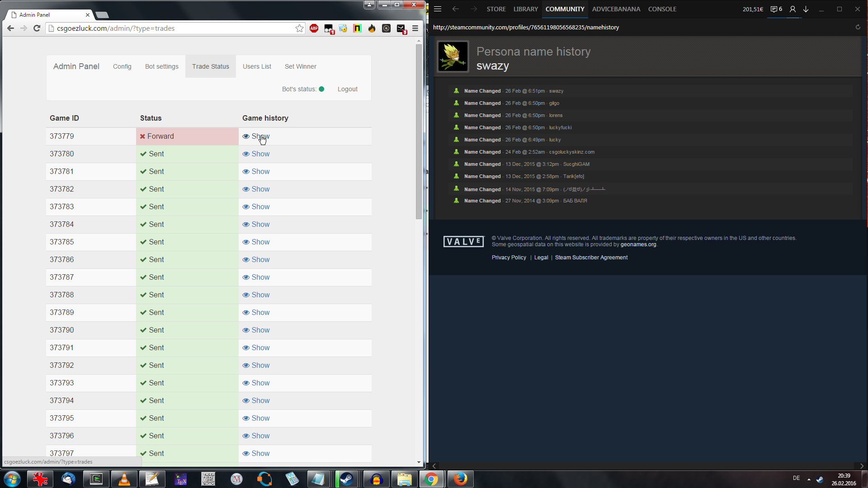Click the Logout link in the admin panel
The image size is (868, 488).
pyautogui.click(x=347, y=89)
